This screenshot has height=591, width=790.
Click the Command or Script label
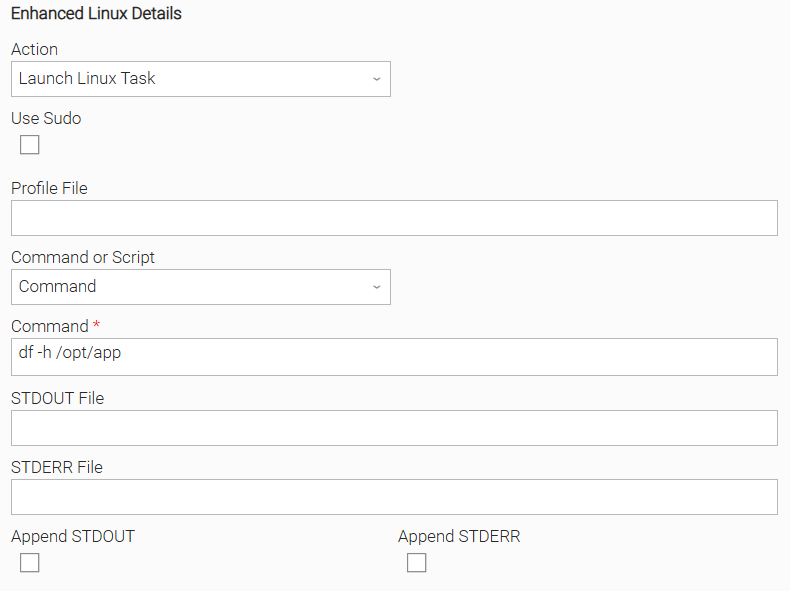83,257
